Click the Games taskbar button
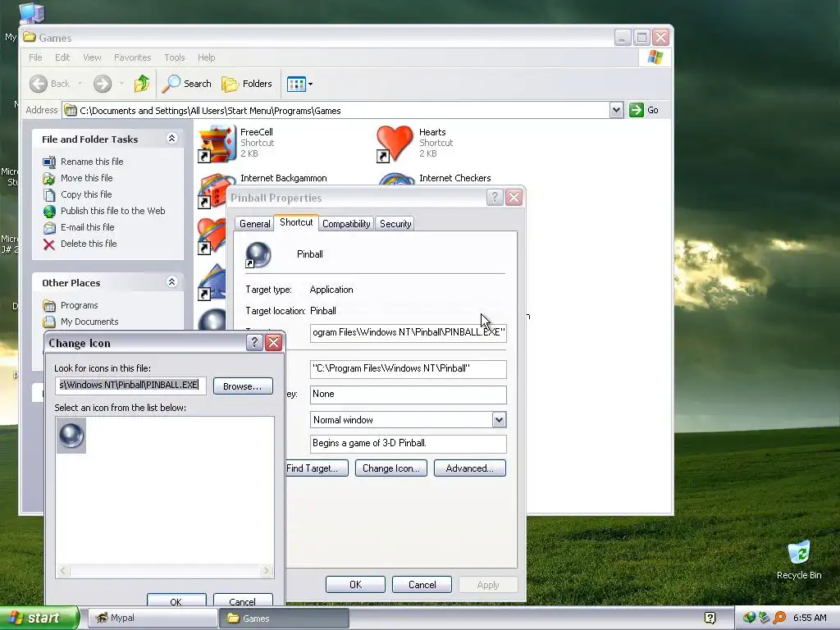 [x=284, y=618]
